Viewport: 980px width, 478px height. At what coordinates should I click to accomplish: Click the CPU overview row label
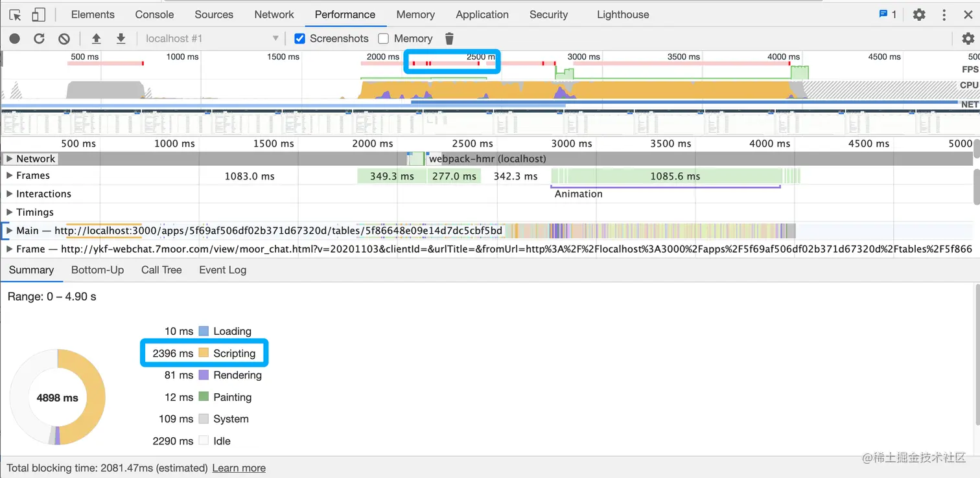[969, 85]
